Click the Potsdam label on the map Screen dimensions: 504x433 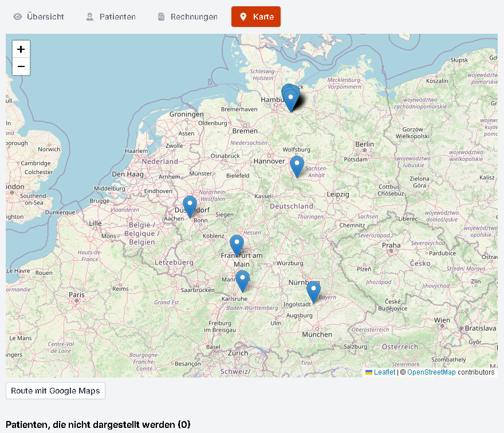click(356, 159)
